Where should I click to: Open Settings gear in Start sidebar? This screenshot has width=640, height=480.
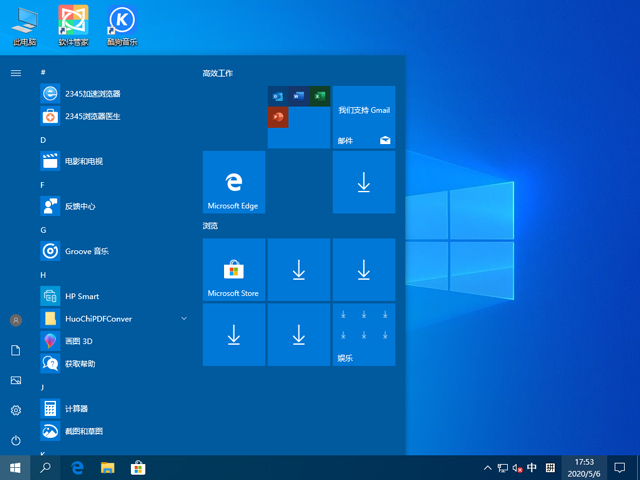(x=16, y=410)
